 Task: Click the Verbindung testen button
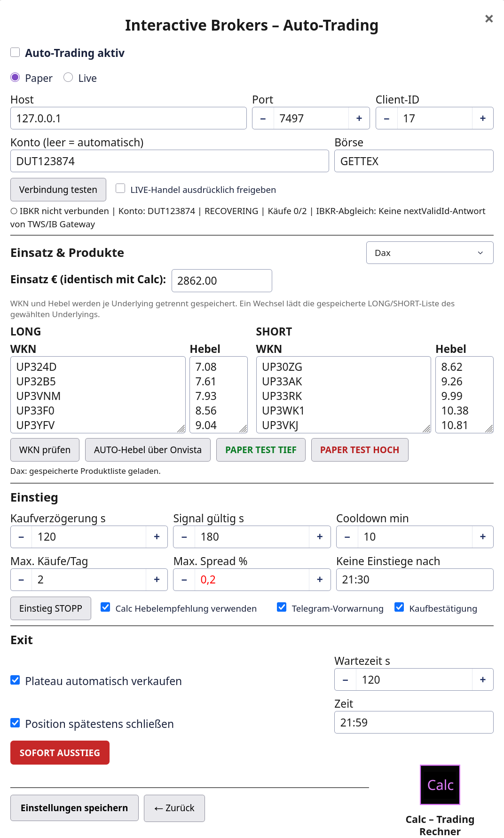click(58, 190)
